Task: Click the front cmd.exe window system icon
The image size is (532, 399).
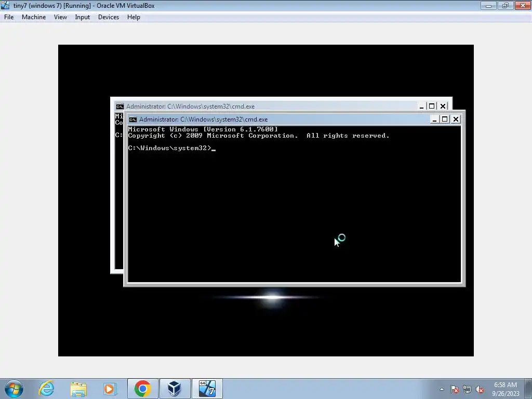Action: 132,119
